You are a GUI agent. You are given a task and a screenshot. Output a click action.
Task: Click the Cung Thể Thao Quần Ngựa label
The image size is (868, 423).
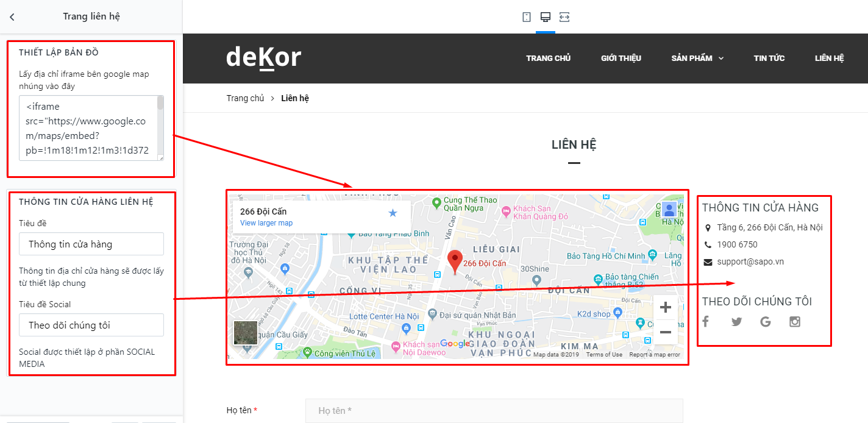click(x=471, y=204)
